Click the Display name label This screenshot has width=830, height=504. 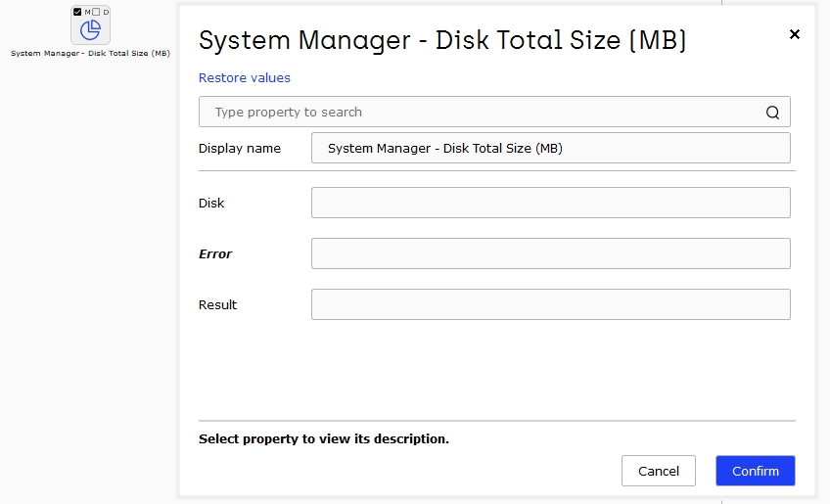[x=239, y=148]
